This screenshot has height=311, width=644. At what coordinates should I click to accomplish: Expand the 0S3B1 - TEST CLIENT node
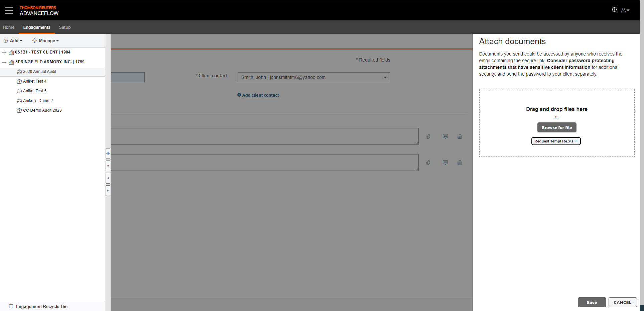(4, 53)
